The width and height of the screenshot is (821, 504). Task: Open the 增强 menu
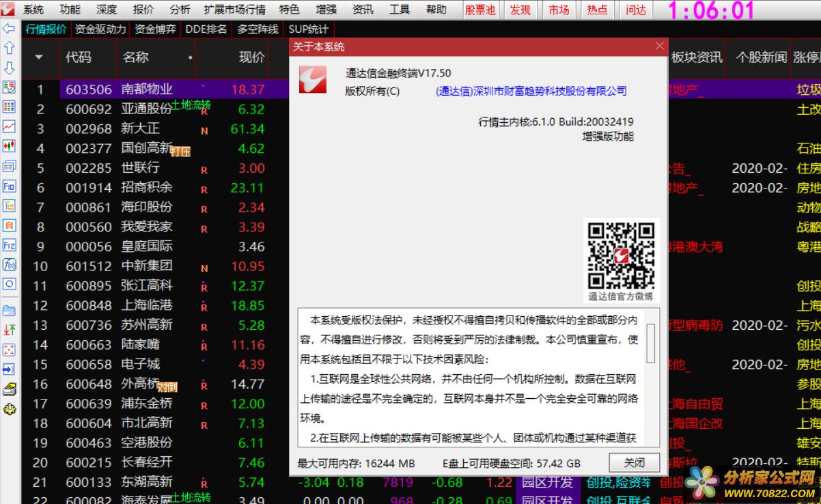(x=326, y=10)
